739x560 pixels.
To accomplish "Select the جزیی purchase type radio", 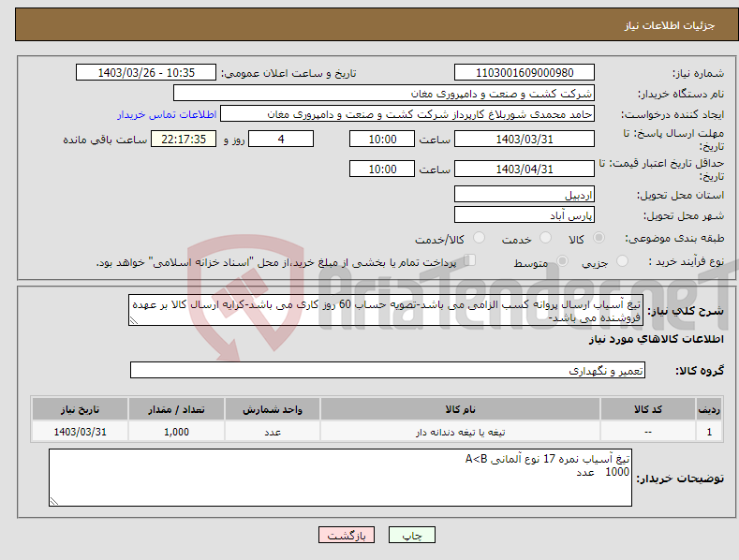I will [622, 260].
